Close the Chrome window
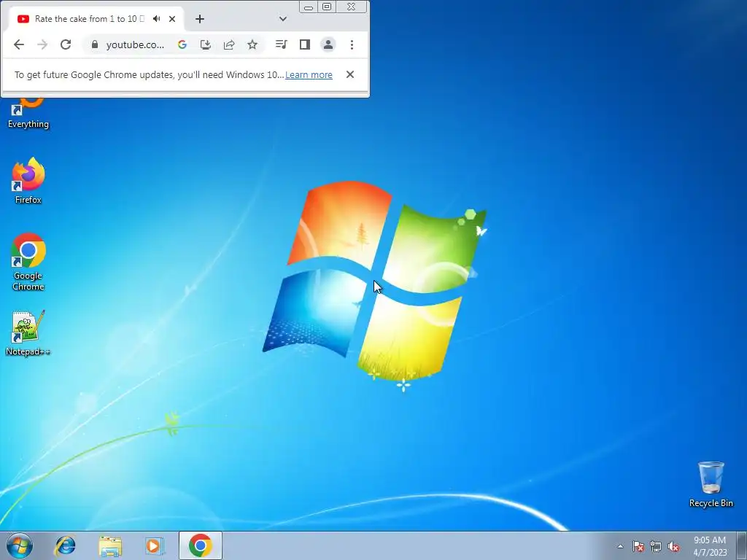Image resolution: width=747 pixels, height=560 pixels. click(x=352, y=7)
